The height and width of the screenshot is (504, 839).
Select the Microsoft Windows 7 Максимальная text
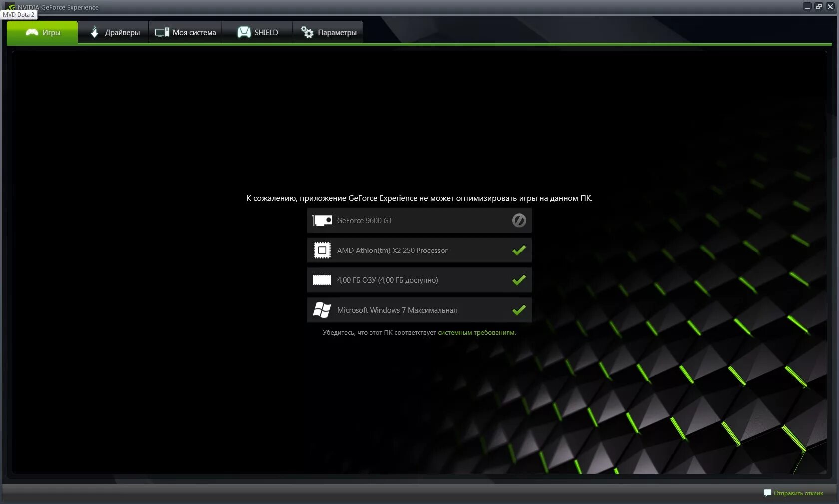[397, 310]
